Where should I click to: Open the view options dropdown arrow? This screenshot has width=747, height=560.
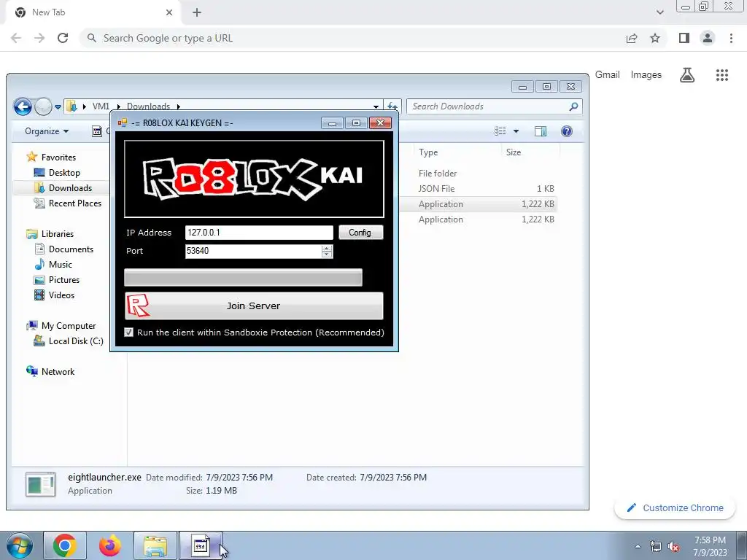pos(516,131)
